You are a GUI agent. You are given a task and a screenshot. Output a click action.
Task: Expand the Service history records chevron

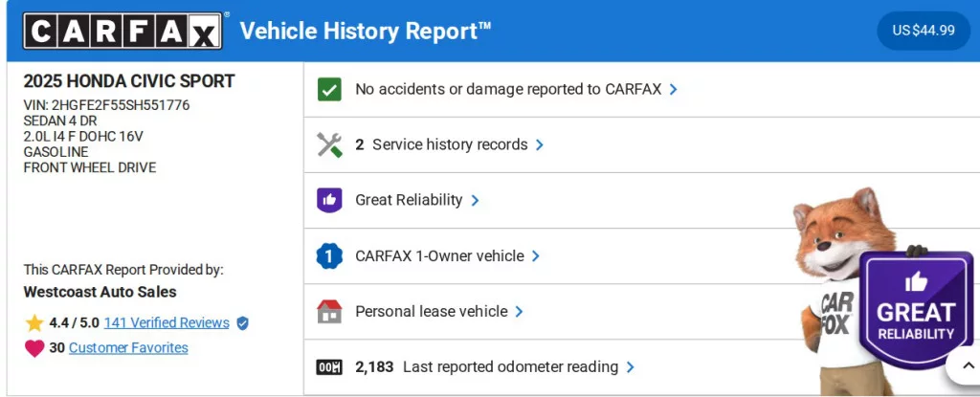pyautogui.click(x=540, y=145)
